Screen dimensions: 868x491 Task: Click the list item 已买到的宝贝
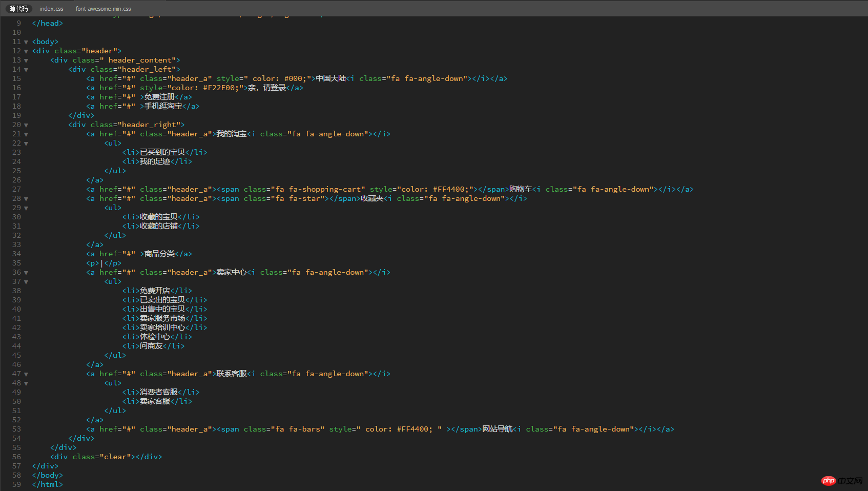tap(162, 152)
